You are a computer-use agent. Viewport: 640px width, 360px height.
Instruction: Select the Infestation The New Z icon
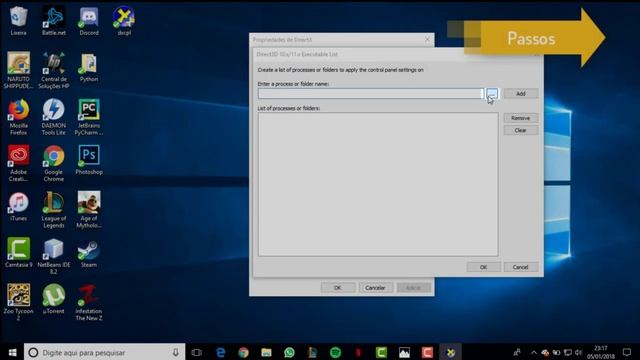[89, 302]
